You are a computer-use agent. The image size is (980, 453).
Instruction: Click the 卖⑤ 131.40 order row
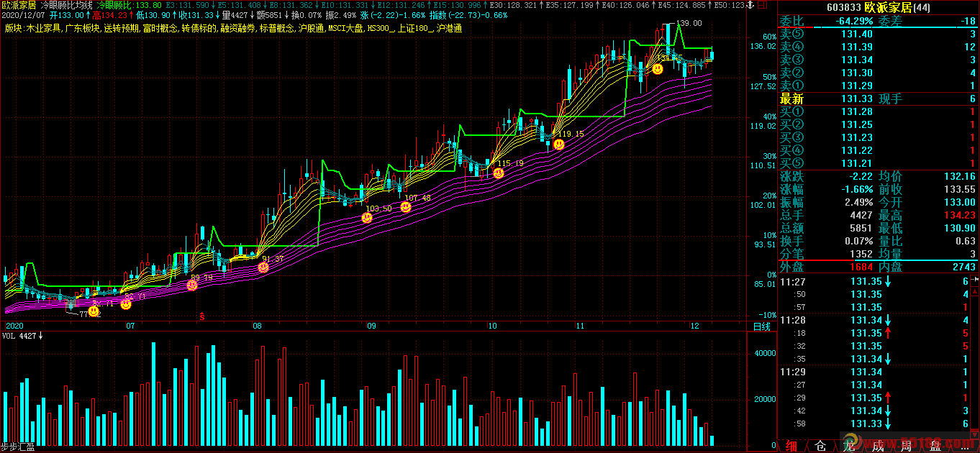coord(879,34)
